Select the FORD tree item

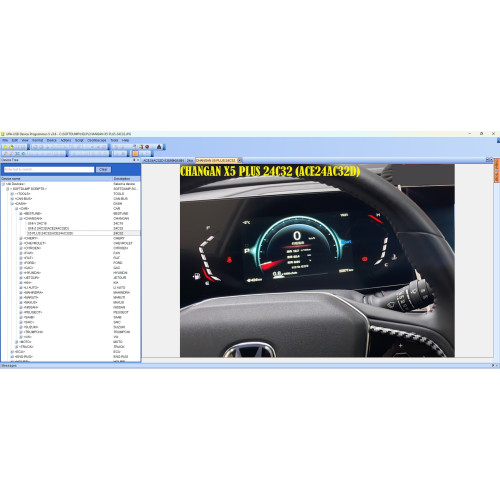coord(30,263)
